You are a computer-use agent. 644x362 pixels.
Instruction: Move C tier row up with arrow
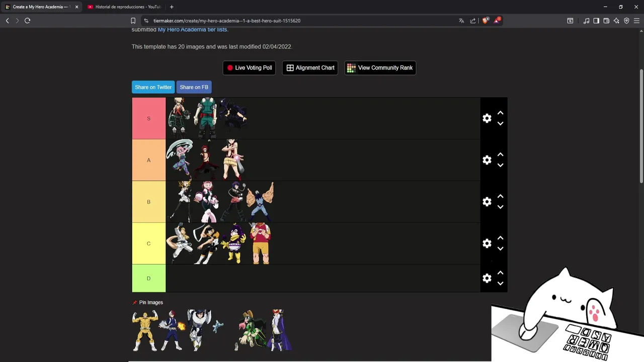pos(500,238)
